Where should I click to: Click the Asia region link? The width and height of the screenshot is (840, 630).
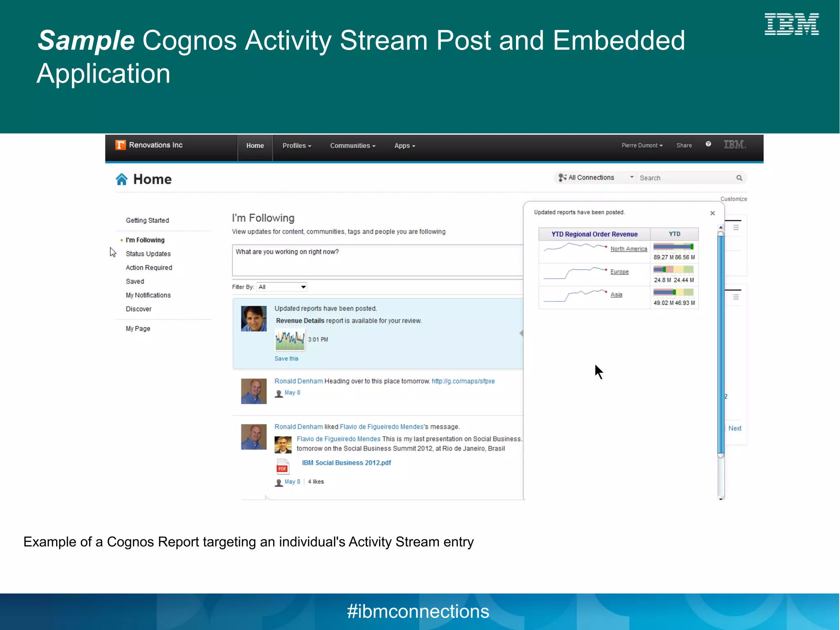point(616,294)
